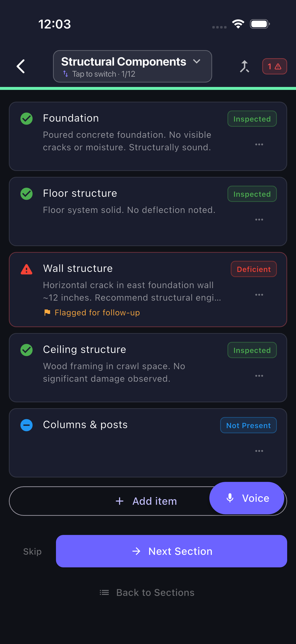
Task: Click the orange follow-up flag icon
Action: (47, 312)
